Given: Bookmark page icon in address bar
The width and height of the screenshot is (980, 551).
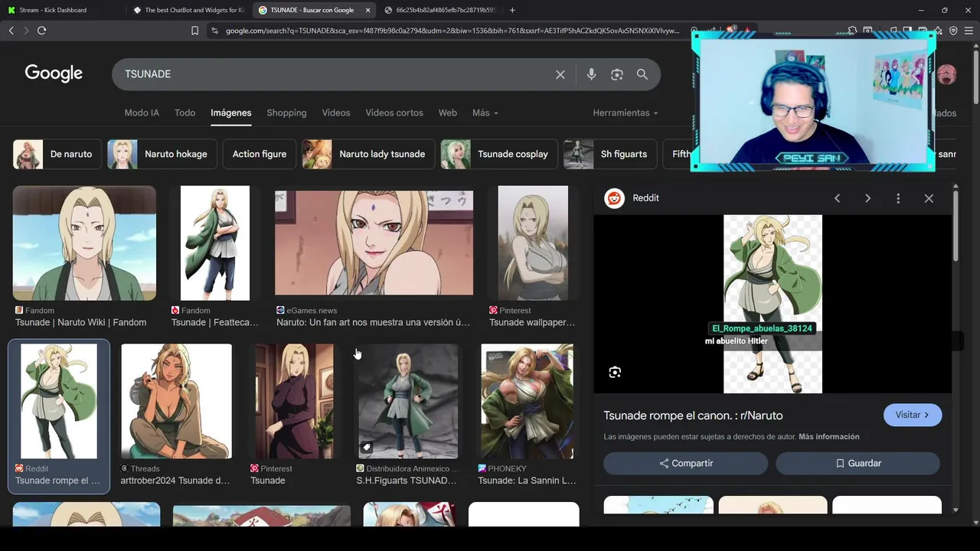Looking at the screenshot, I should pos(194,31).
